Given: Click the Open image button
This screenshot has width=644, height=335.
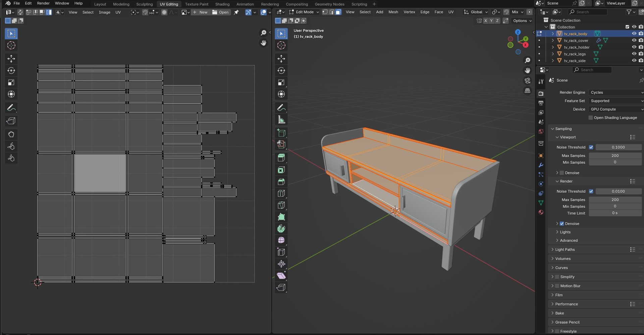Looking at the screenshot, I should (x=220, y=12).
